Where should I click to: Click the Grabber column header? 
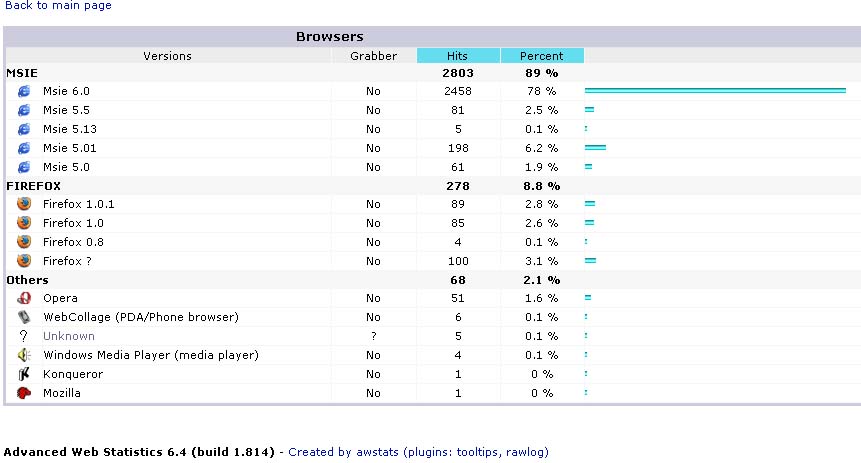[373, 56]
